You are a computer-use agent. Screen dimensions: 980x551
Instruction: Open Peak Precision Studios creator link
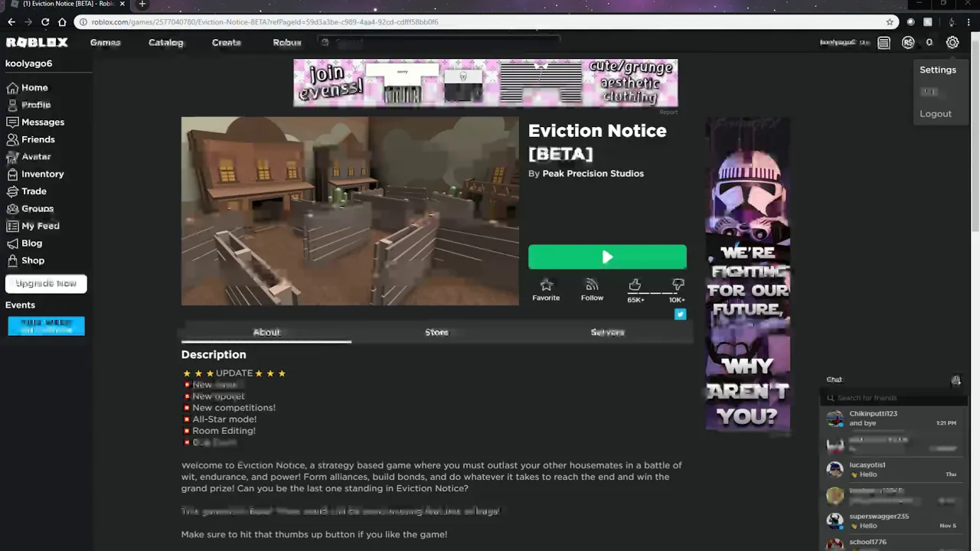[x=593, y=174]
